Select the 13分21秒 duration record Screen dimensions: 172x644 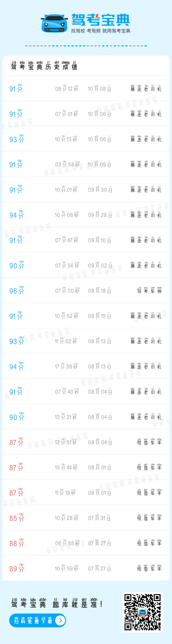[66, 417]
